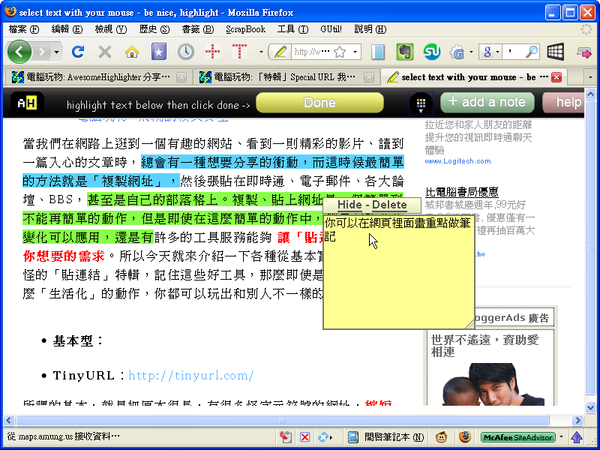Close the 'select text with your mouse' tab

556,77
